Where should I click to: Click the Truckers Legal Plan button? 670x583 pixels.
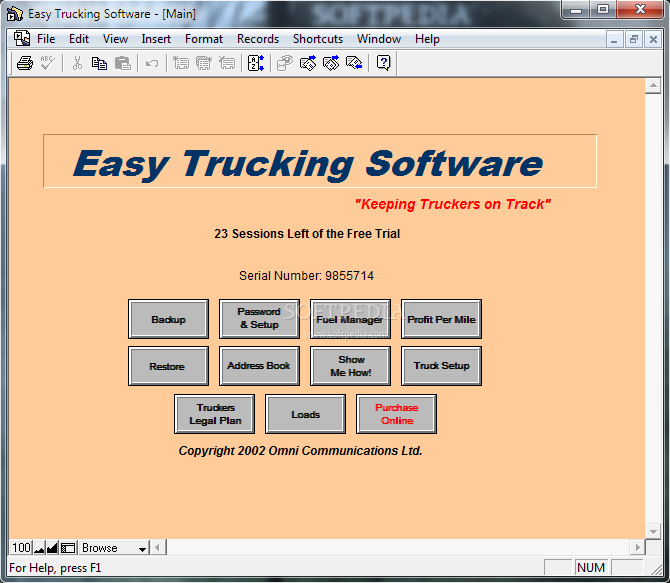(215, 414)
